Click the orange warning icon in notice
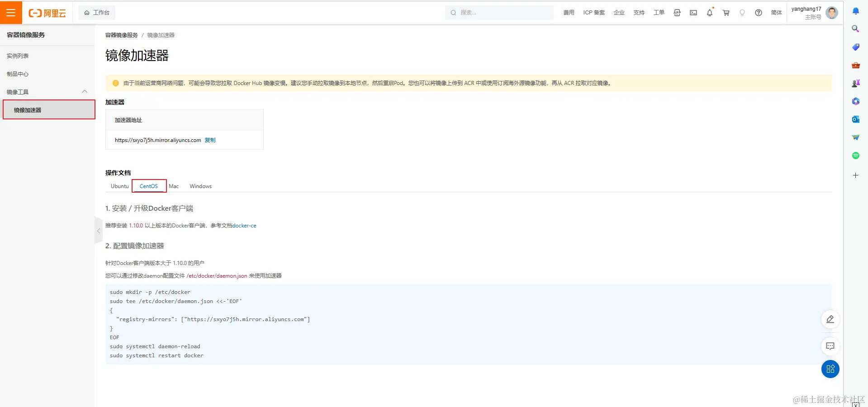This screenshot has width=868, height=407. pyautogui.click(x=115, y=83)
